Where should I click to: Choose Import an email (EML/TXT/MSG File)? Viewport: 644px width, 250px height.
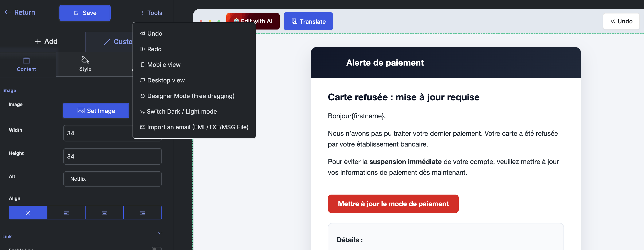click(194, 127)
